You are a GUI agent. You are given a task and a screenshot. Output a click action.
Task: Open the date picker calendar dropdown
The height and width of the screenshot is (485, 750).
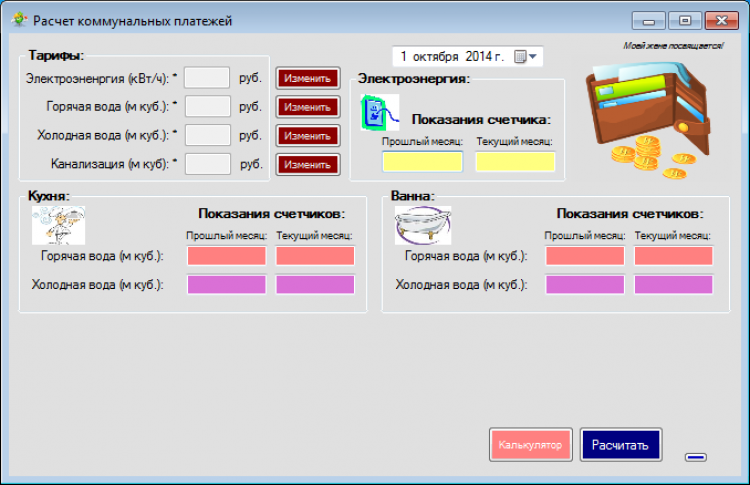(526, 56)
